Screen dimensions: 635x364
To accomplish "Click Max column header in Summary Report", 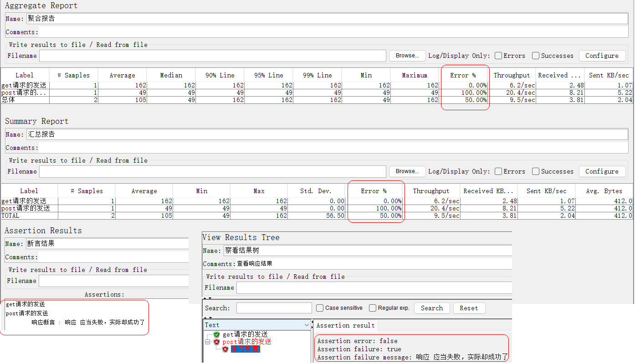I will 259,191.
